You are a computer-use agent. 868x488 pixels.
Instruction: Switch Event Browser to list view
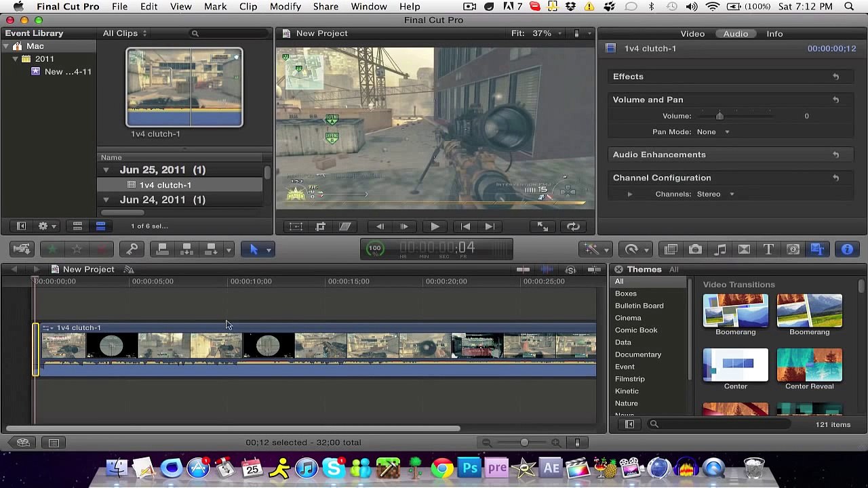pyautogui.click(x=100, y=226)
